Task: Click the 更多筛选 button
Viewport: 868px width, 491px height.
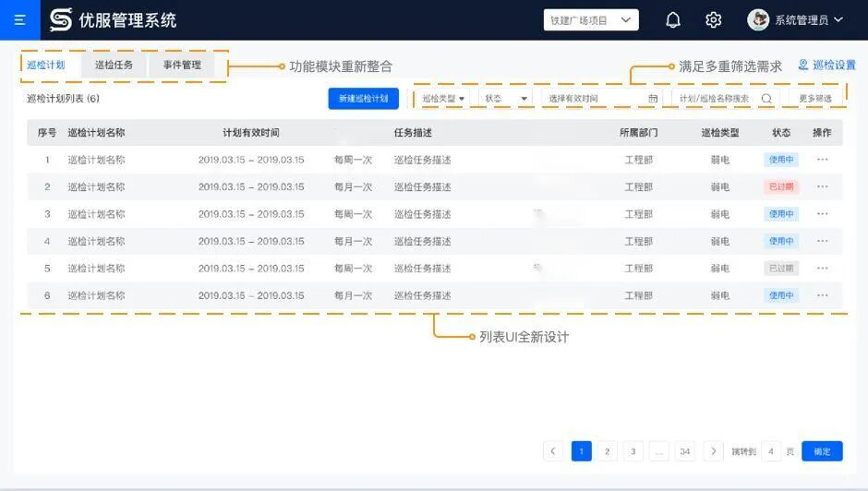Action: click(x=814, y=99)
